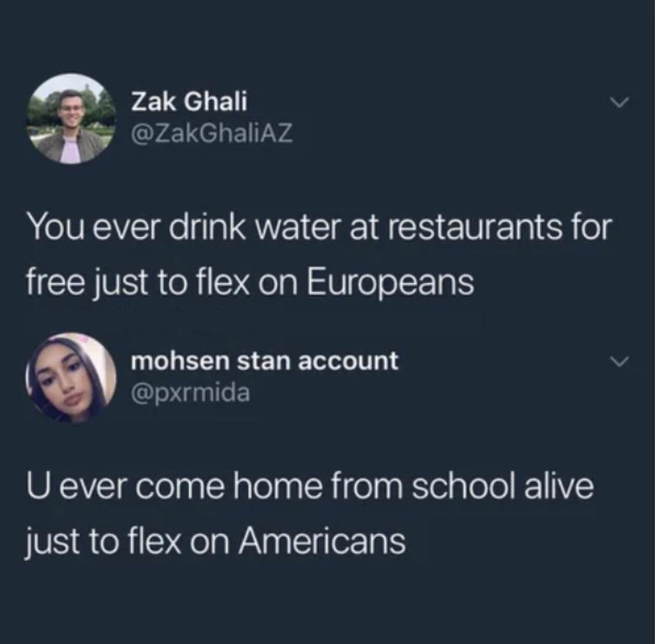Viewport: 655px width, 644px height.
Task: Expand options chevron on mohsen stan account tweet
Action: tap(619, 362)
